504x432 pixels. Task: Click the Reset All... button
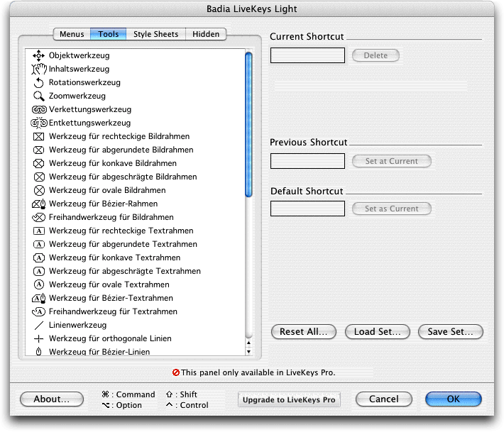click(x=304, y=332)
